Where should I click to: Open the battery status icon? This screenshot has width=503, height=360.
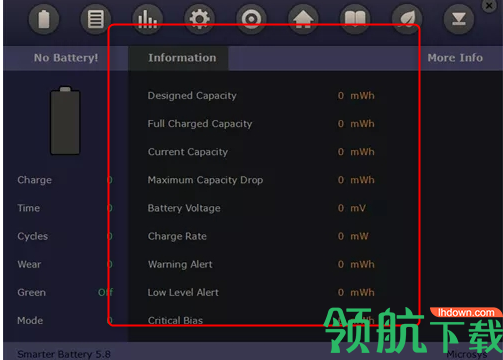tap(44, 19)
